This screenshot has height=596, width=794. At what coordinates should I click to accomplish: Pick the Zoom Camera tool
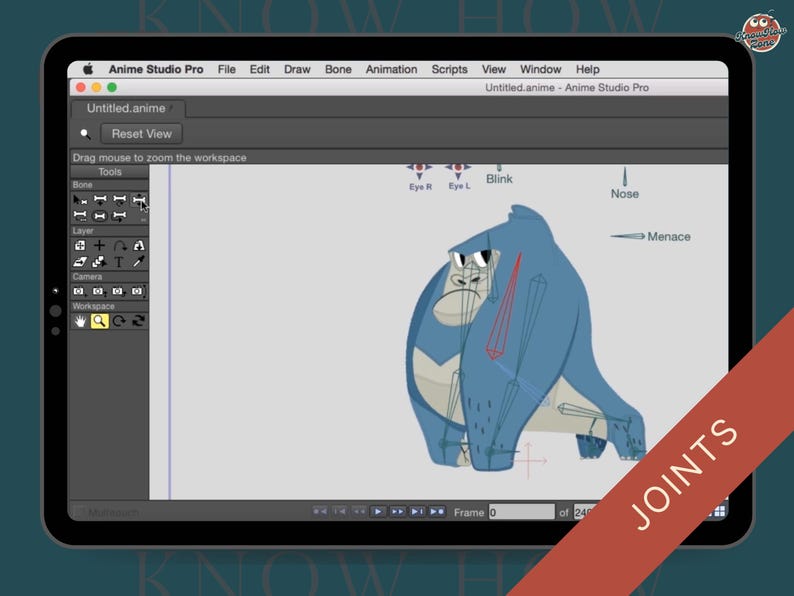click(x=100, y=291)
